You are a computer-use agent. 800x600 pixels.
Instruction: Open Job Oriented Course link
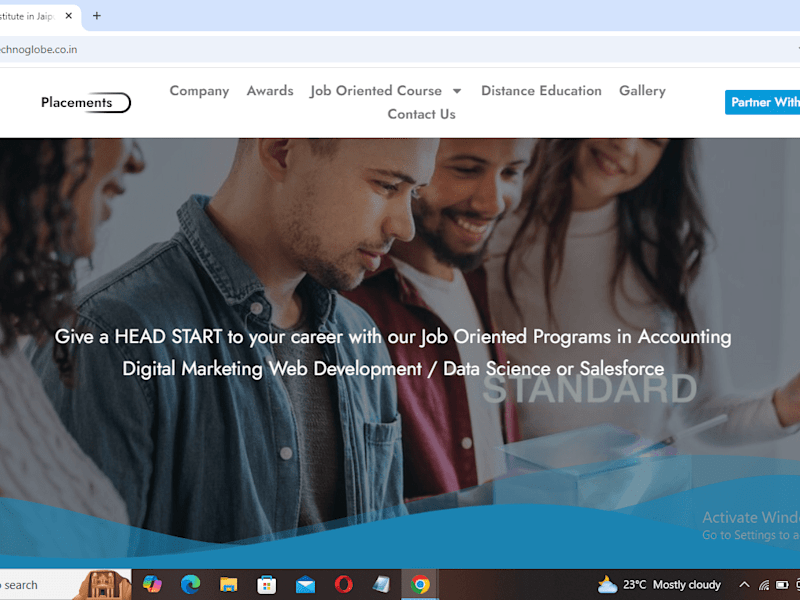[x=376, y=91]
